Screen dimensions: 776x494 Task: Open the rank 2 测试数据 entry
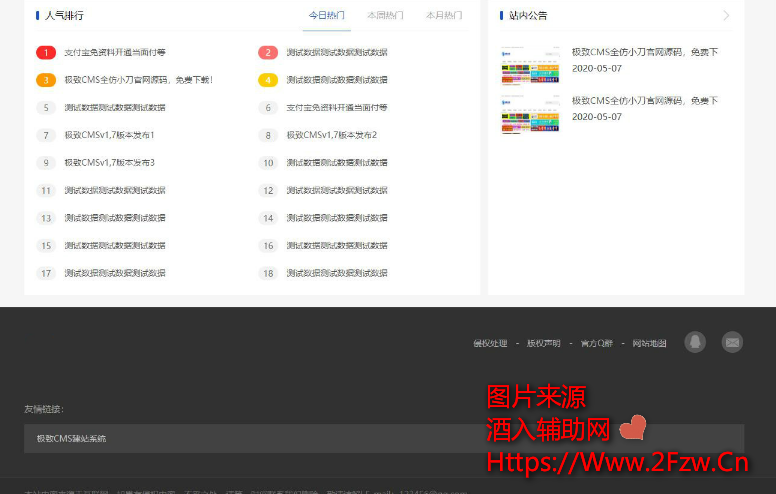pyautogui.click(x=337, y=52)
